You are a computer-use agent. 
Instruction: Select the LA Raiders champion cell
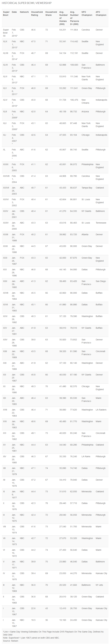click(x=101, y=410)
